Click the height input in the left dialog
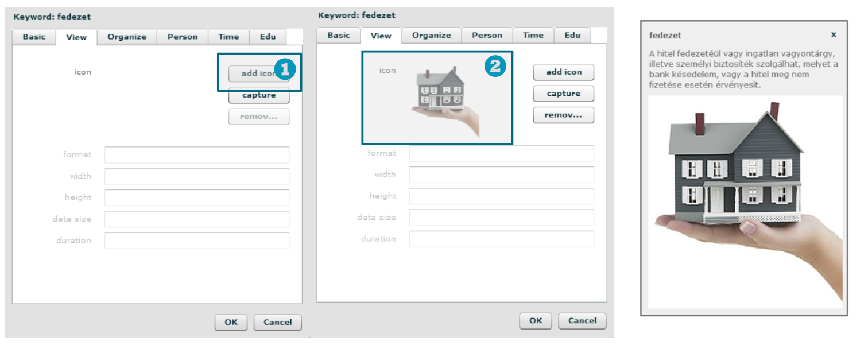This screenshot has width=868, height=345. [x=197, y=197]
